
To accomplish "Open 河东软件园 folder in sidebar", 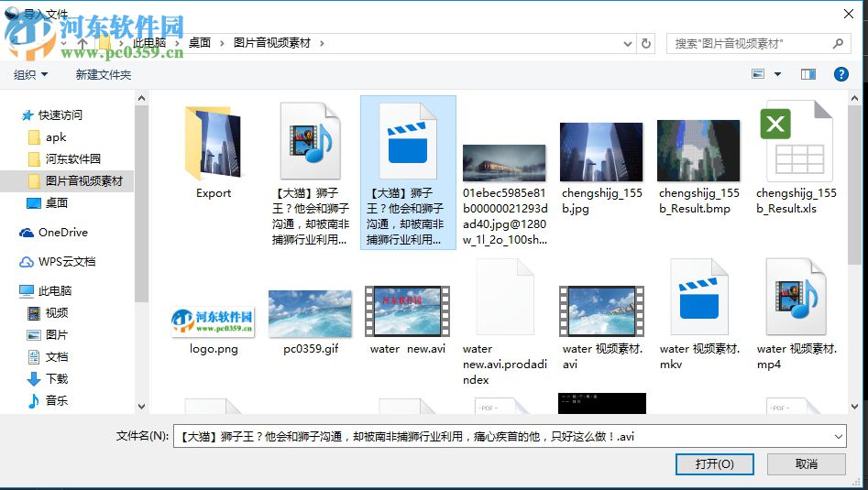I will coord(72,159).
